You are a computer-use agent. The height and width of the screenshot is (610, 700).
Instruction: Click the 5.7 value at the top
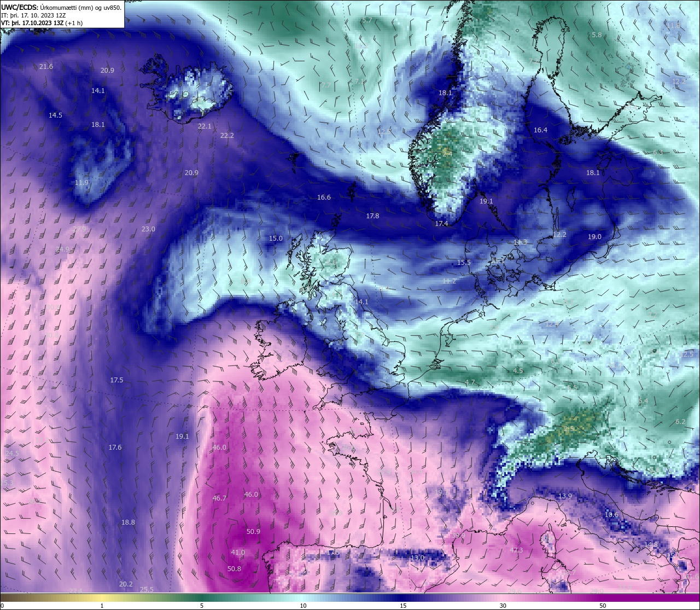(x=367, y=20)
